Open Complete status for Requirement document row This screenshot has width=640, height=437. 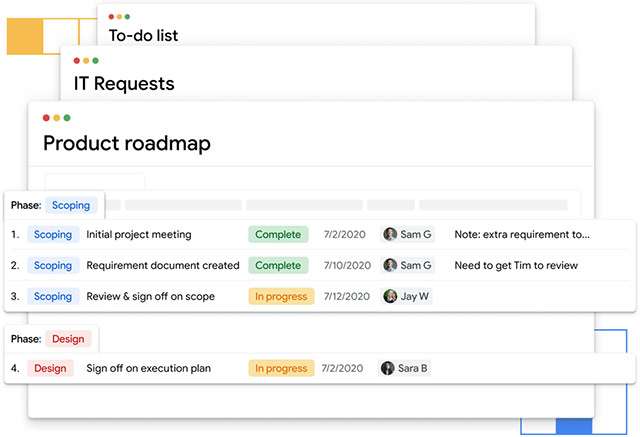click(x=278, y=266)
